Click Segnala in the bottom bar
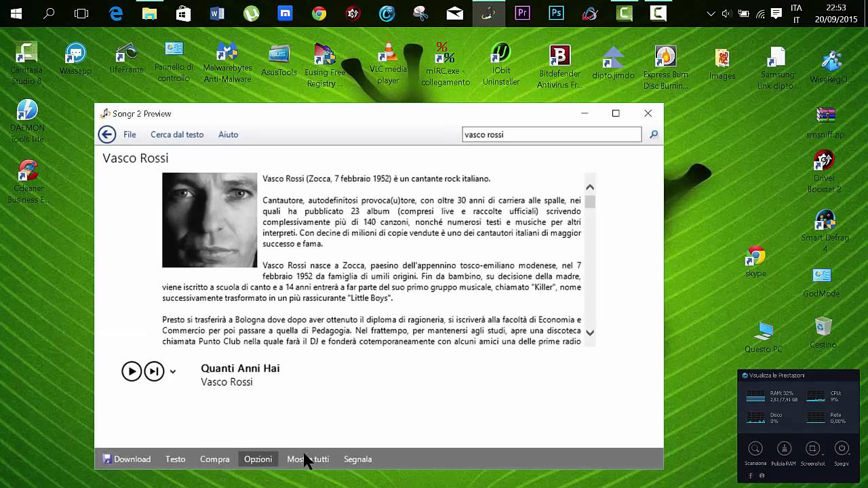The height and width of the screenshot is (488, 868). (358, 459)
